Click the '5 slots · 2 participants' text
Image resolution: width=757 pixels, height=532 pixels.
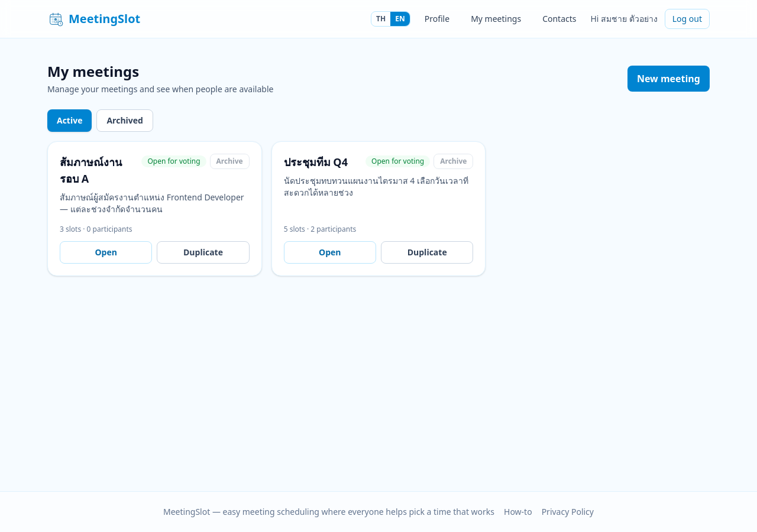pyautogui.click(x=320, y=229)
